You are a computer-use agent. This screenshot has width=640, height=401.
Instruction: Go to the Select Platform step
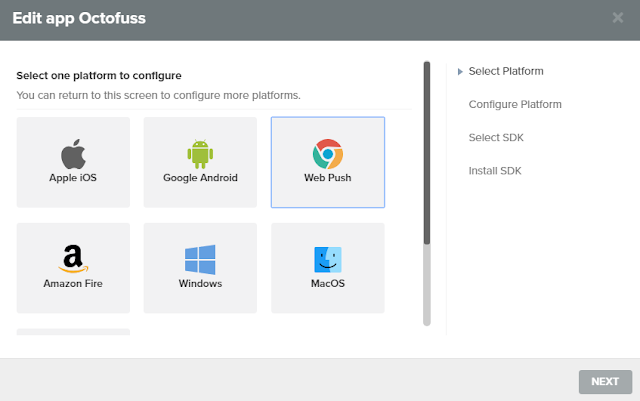point(506,71)
